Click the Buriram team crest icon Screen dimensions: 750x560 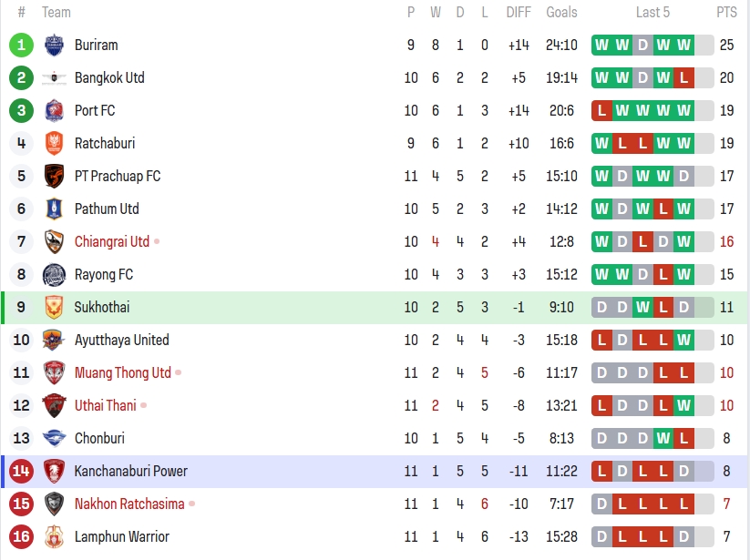[x=54, y=45]
